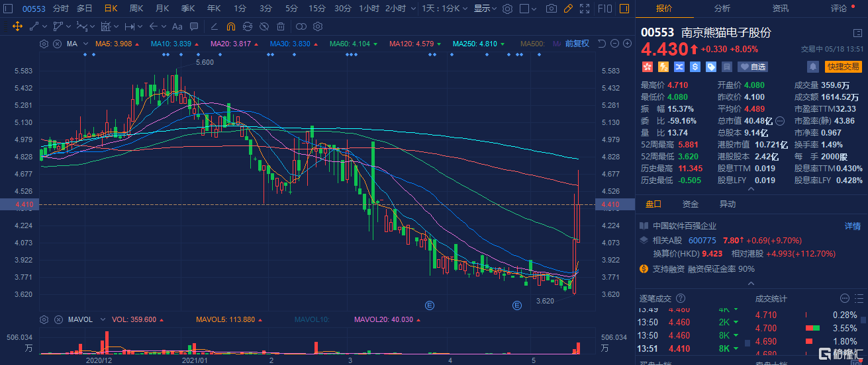Open MA indicator settings gear

[44, 44]
